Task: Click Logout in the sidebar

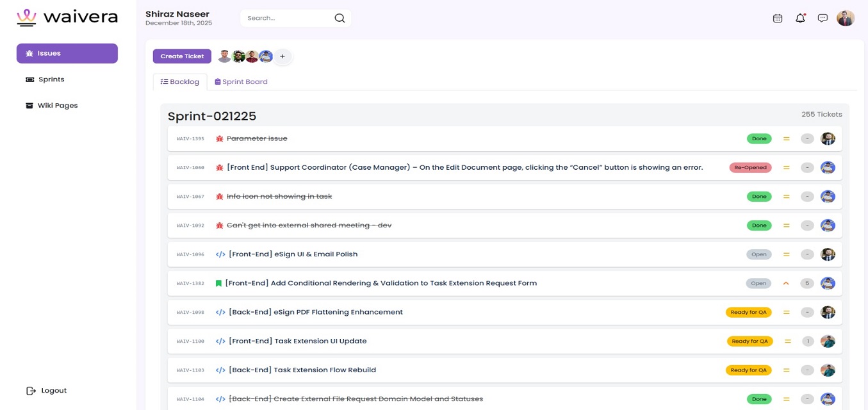Action: (x=53, y=391)
